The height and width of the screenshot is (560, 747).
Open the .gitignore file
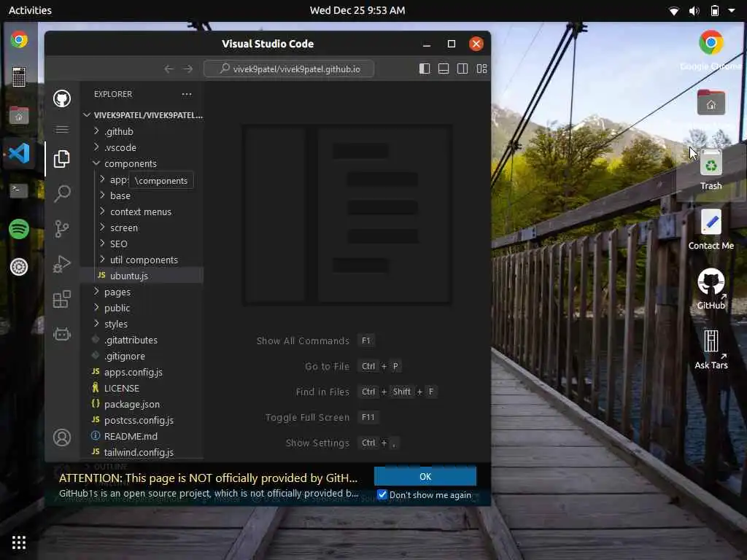pyautogui.click(x=143, y=356)
